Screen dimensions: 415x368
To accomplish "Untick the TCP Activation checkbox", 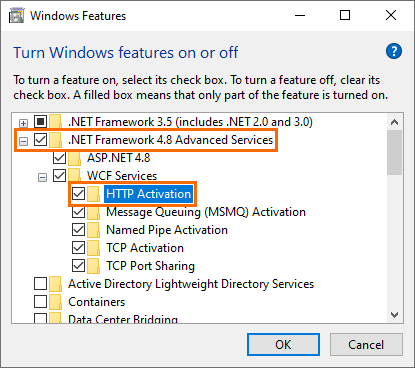I will pos(79,248).
